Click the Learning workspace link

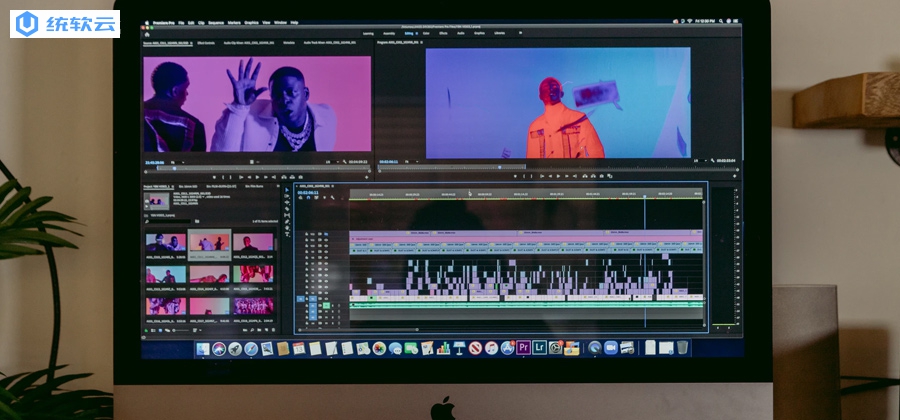coord(368,33)
